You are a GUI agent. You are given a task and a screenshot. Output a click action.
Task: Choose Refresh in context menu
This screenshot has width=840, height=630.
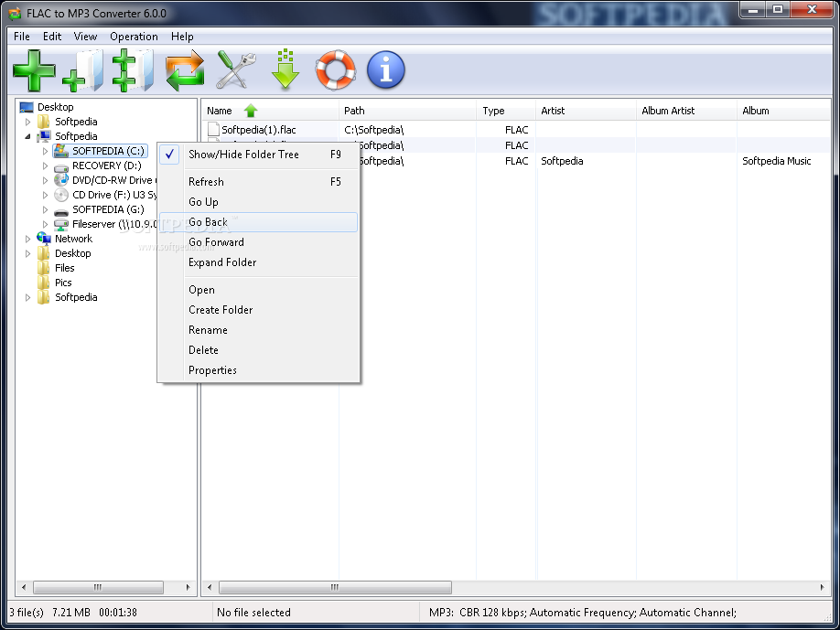[258, 182]
